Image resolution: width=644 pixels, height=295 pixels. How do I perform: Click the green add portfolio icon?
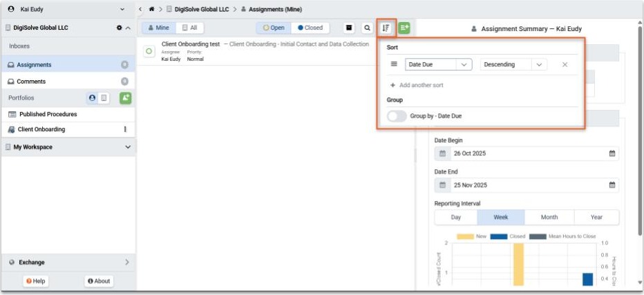coord(125,98)
